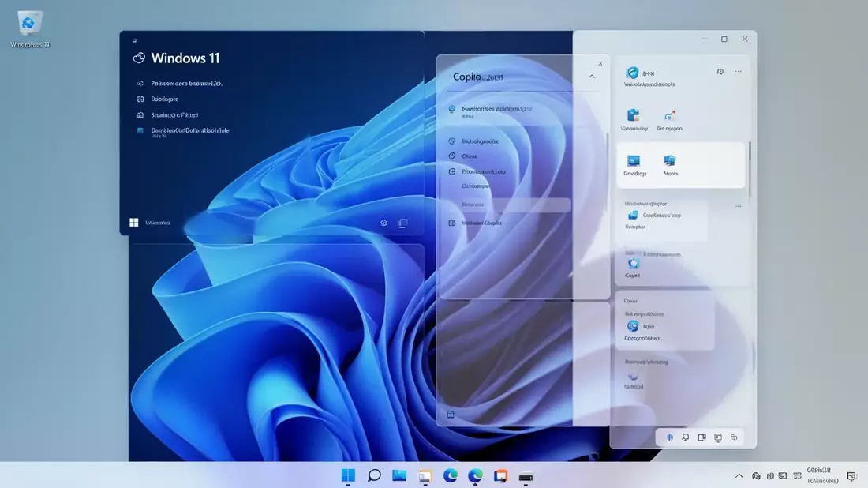The image size is (868, 488).
Task: Select the fourth two-line row in dark panel
Action: click(183, 132)
